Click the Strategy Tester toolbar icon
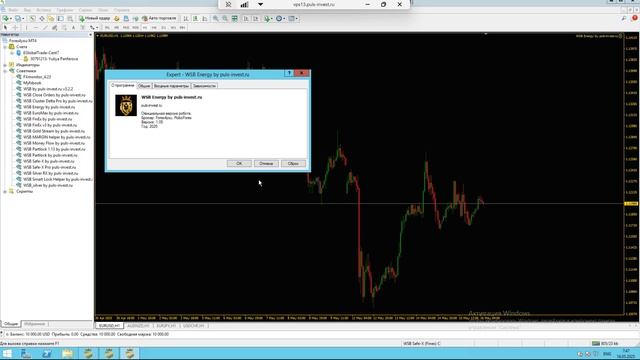Viewport: 640px width, 360px height. coord(70,18)
